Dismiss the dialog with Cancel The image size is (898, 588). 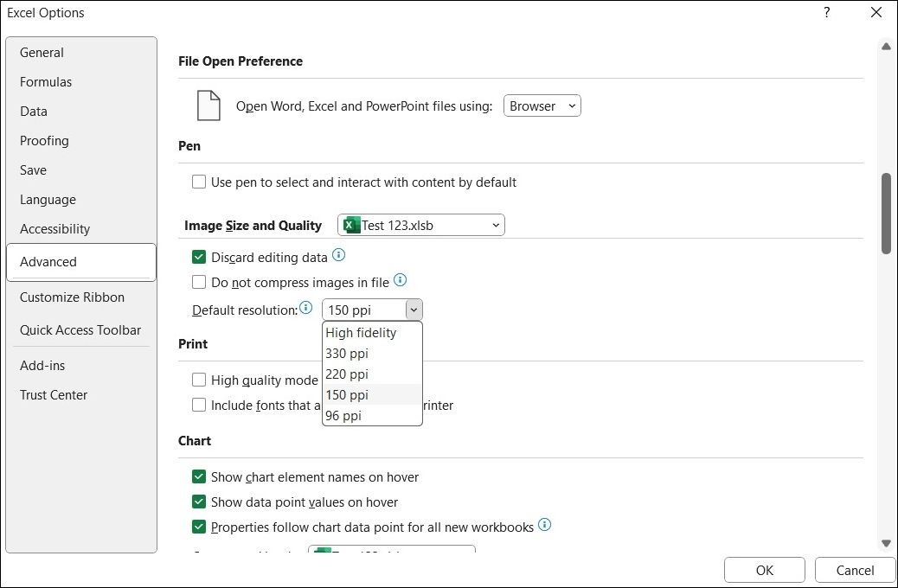854,570
